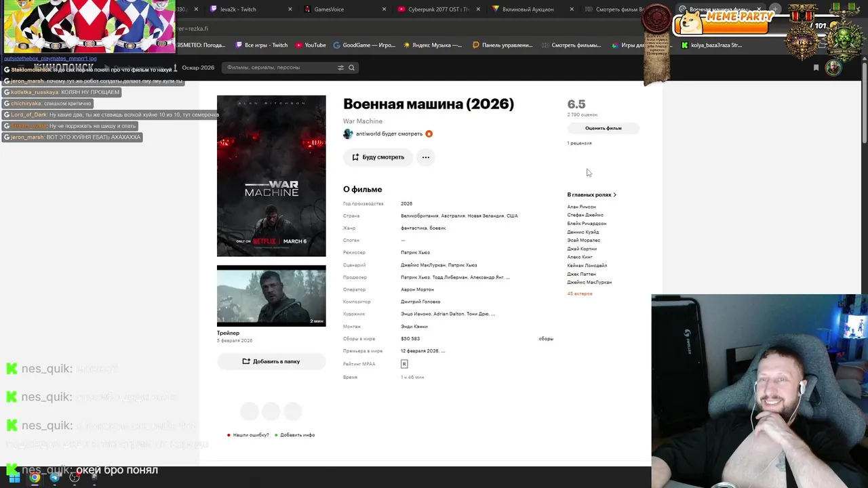Click the Нашли ошибку? link
This screenshot has height=488, width=868.
coord(251,435)
